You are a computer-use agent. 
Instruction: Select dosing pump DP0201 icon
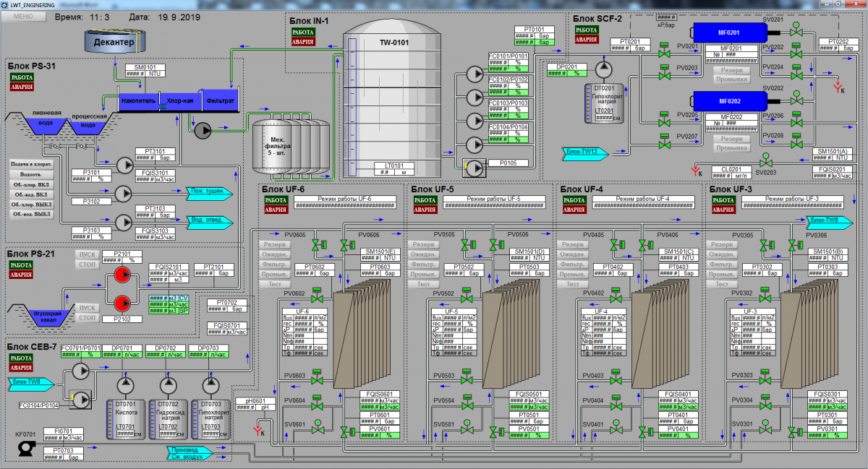pyautogui.click(x=603, y=69)
